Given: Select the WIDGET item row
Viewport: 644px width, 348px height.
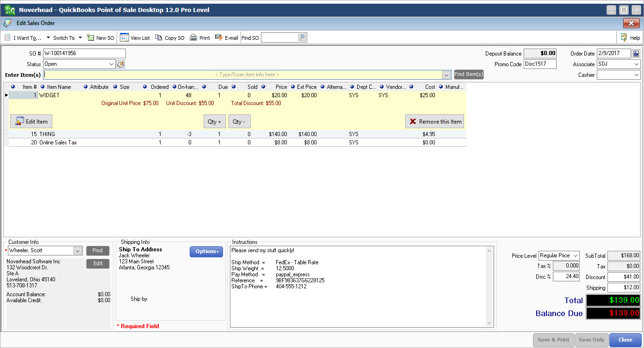Looking at the screenshot, I should [237, 95].
